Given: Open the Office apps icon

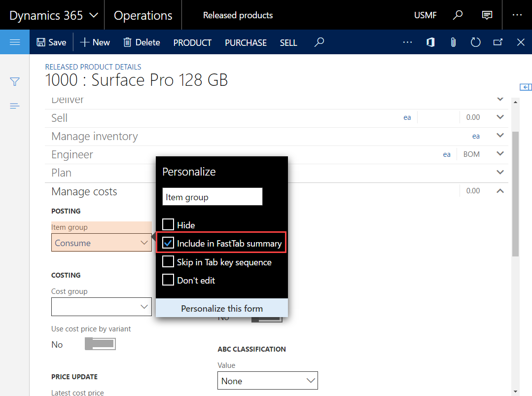Looking at the screenshot, I should (x=430, y=42).
